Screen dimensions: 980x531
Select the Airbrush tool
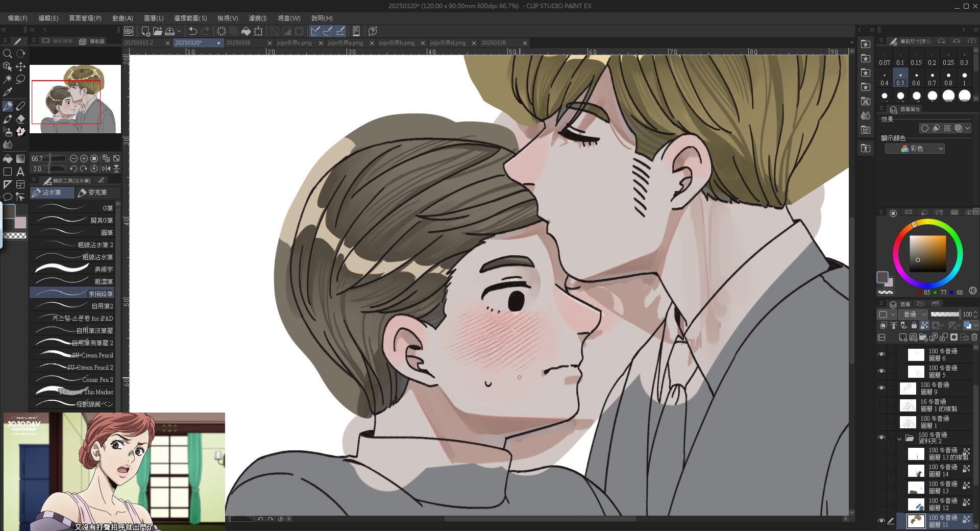[x=8, y=132]
